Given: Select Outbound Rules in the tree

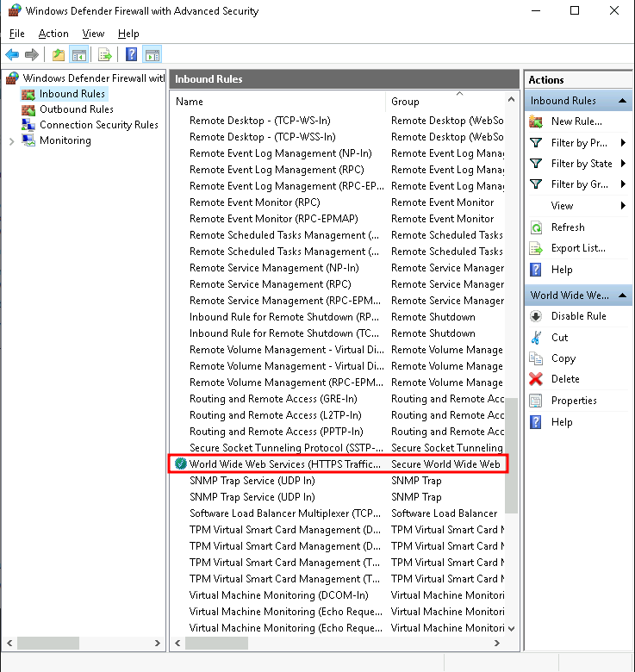Looking at the screenshot, I should coord(77,109).
